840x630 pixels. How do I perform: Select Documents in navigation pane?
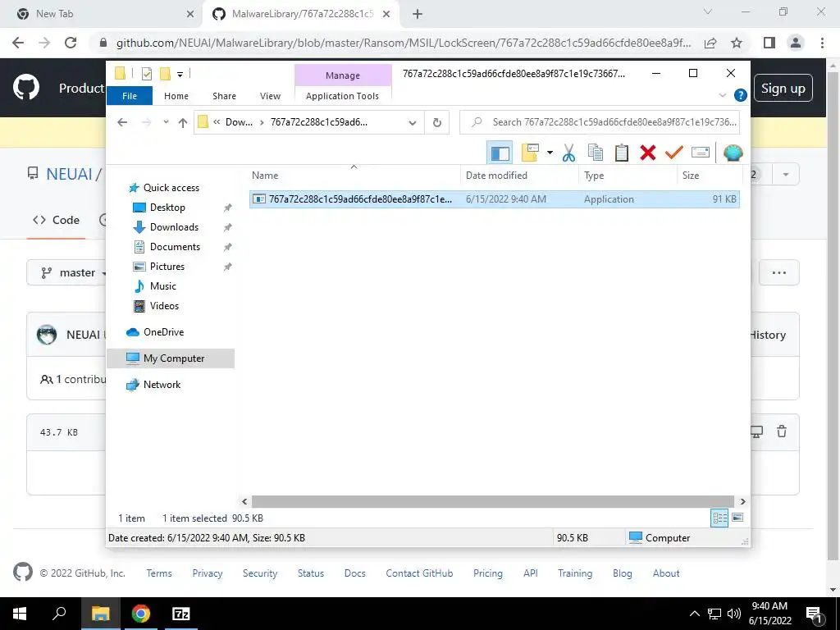(x=175, y=247)
